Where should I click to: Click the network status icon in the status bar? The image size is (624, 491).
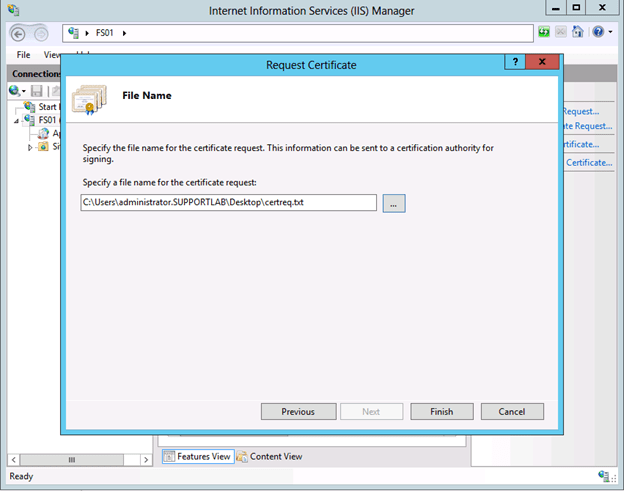(604, 476)
